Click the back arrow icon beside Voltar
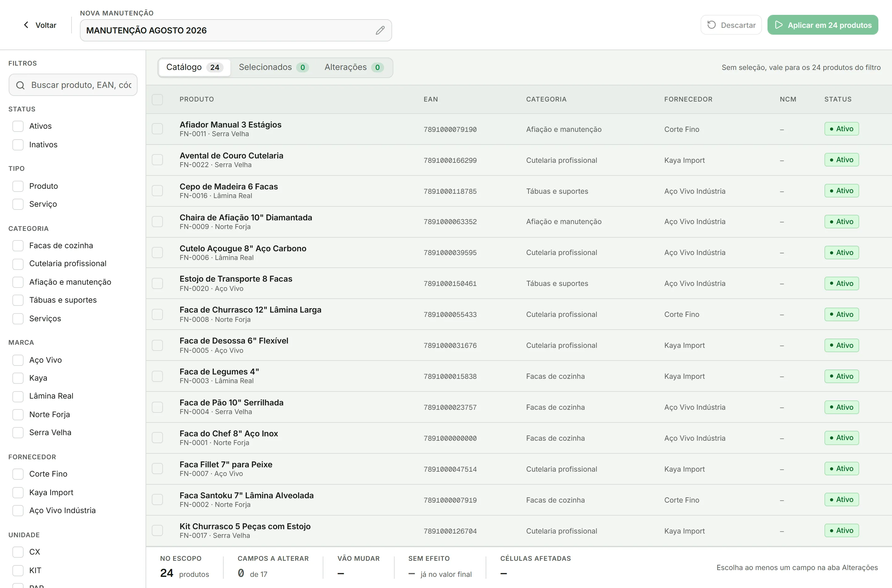 [x=26, y=25]
